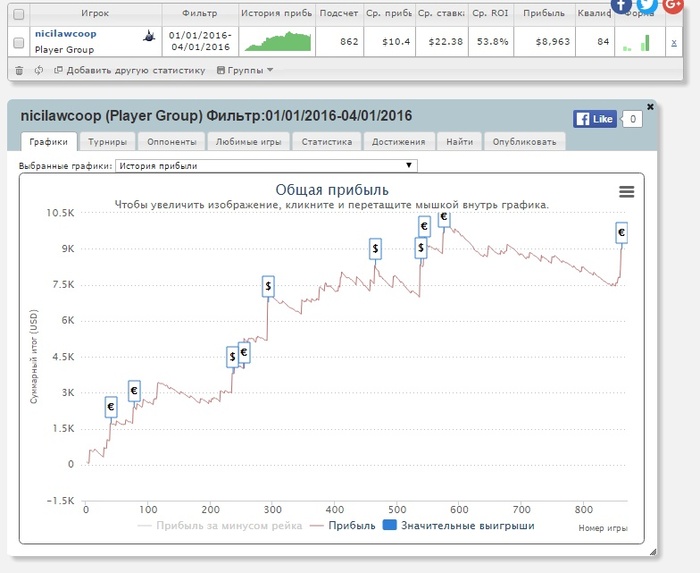Click the filter date range cell
700x573 pixels.
tap(200, 41)
